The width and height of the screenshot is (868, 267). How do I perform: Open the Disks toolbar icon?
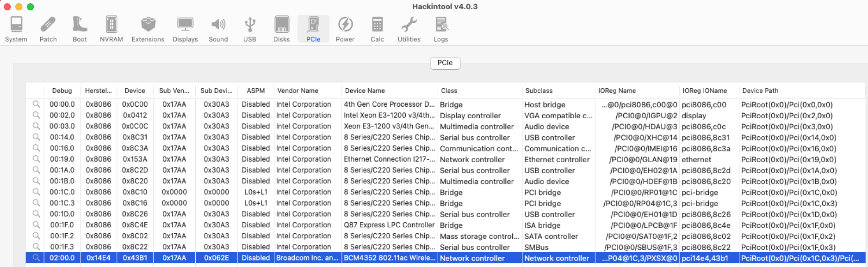coord(281,29)
